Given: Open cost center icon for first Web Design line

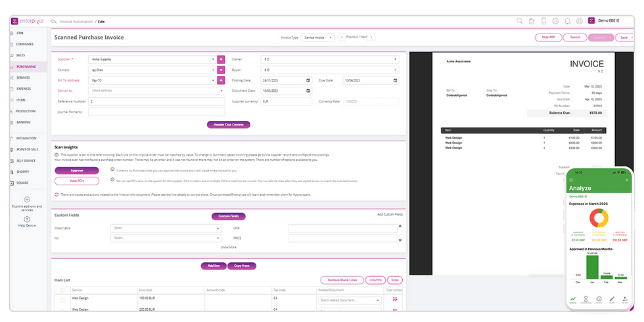Looking at the screenshot, I should [x=395, y=300].
